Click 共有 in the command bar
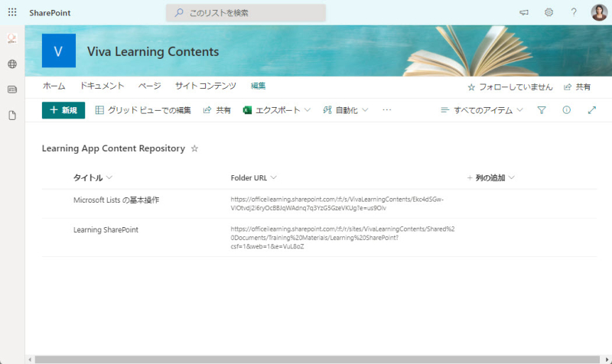612x364 pixels. pos(217,110)
